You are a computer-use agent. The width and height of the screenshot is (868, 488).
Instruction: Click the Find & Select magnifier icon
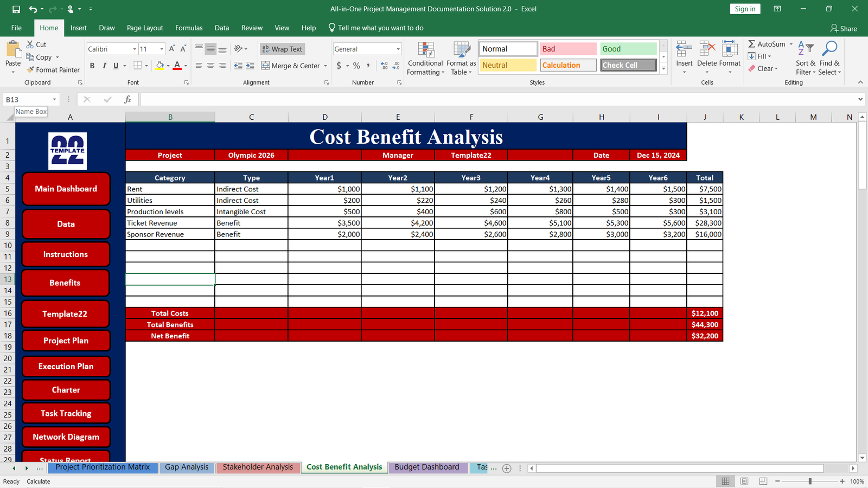click(x=829, y=49)
